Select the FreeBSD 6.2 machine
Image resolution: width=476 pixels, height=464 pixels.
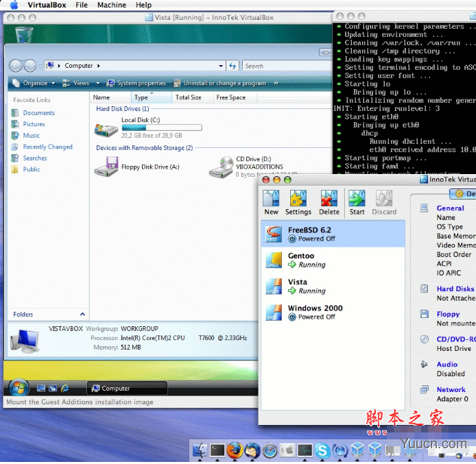coord(333,234)
